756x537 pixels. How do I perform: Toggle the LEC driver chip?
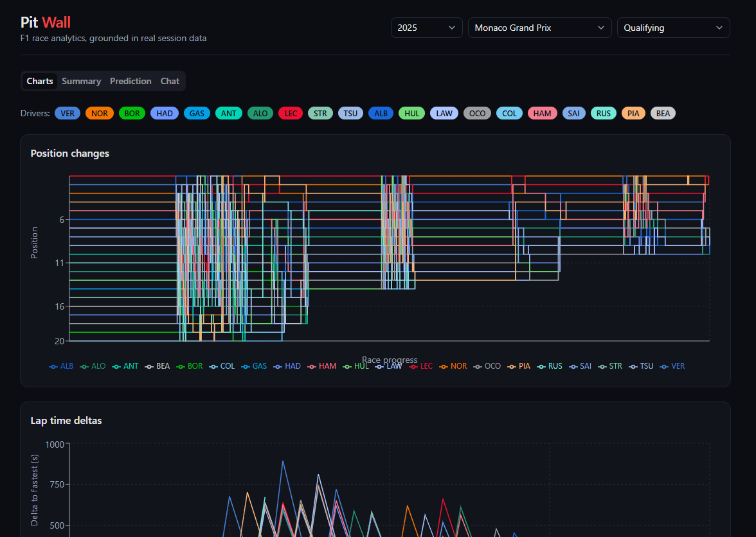(x=291, y=113)
